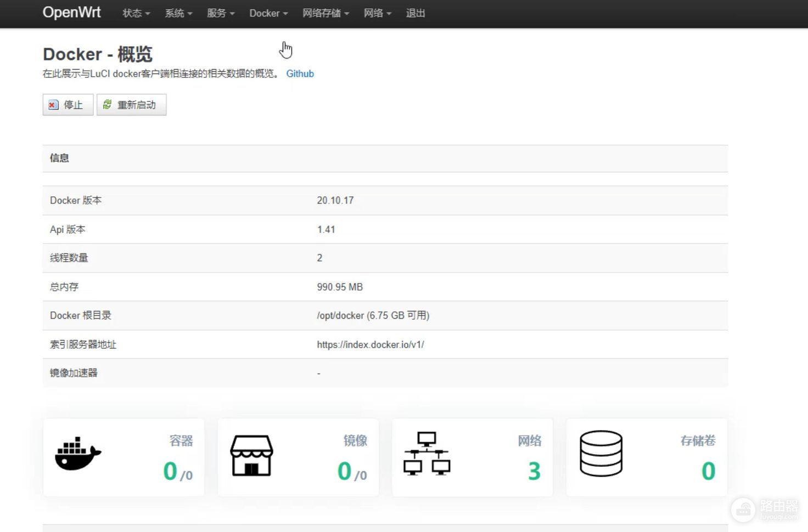
Task: Click the 索引服务器地址 row label
Action: click(83, 344)
